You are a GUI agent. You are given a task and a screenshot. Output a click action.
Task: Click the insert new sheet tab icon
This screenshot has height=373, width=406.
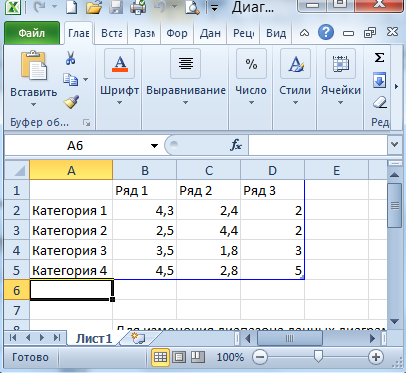click(x=139, y=338)
